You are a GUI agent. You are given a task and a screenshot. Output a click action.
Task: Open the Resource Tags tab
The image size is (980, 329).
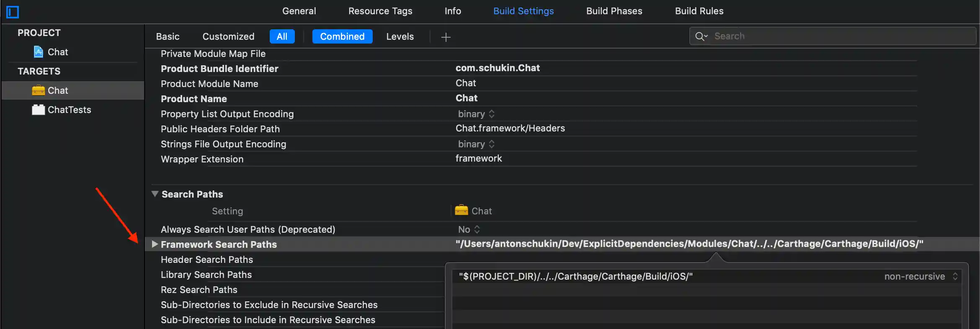380,11
